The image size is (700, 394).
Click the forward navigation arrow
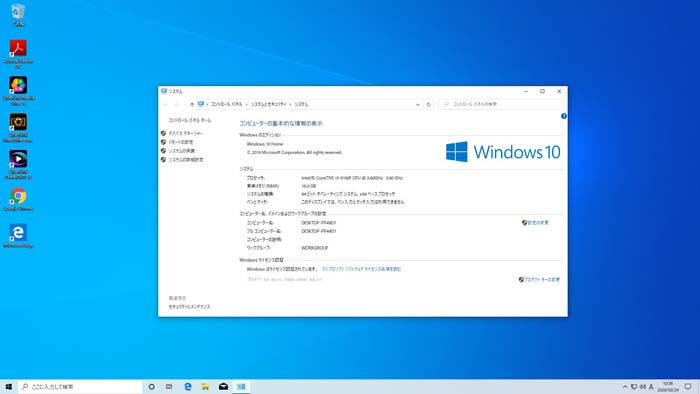(x=176, y=104)
